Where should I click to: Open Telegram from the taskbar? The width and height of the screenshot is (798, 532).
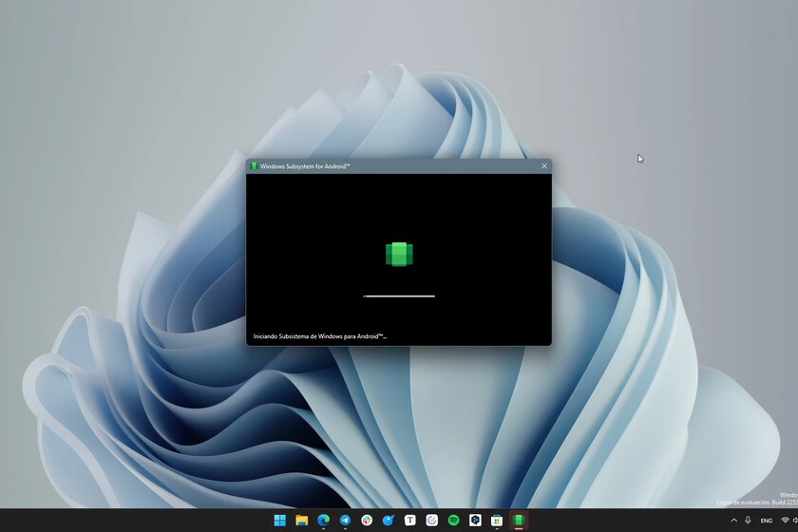tap(345, 520)
